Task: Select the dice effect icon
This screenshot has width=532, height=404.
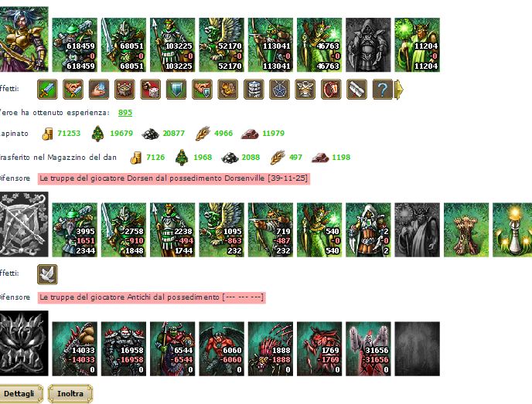Action: point(150,89)
